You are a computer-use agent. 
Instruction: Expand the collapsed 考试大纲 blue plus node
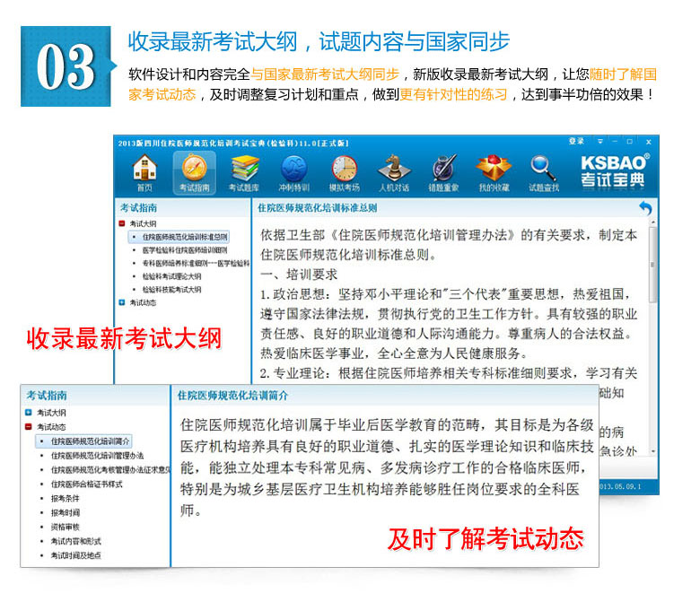tap(29, 413)
